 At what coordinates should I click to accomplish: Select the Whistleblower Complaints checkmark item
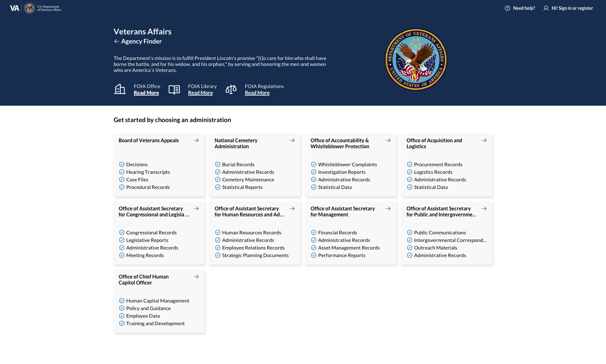click(x=314, y=164)
